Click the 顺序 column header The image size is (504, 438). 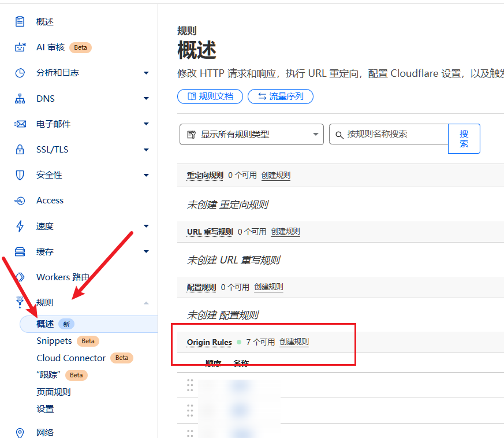[x=214, y=363]
